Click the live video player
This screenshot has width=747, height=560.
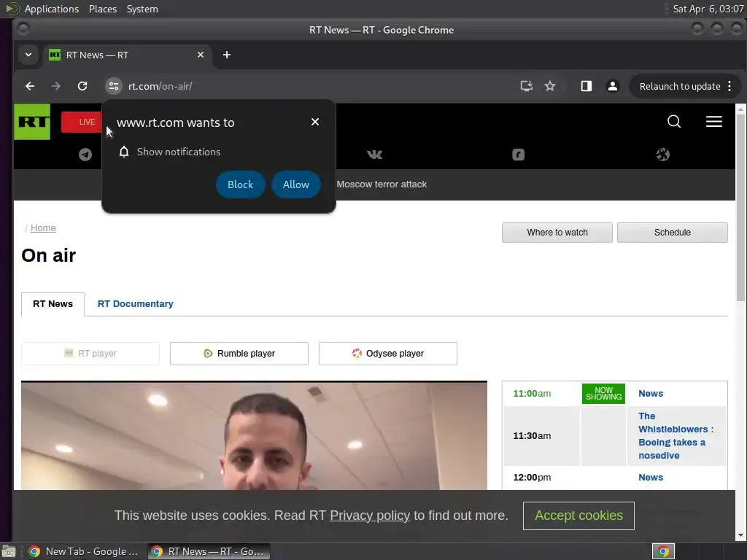pos(254,436)
